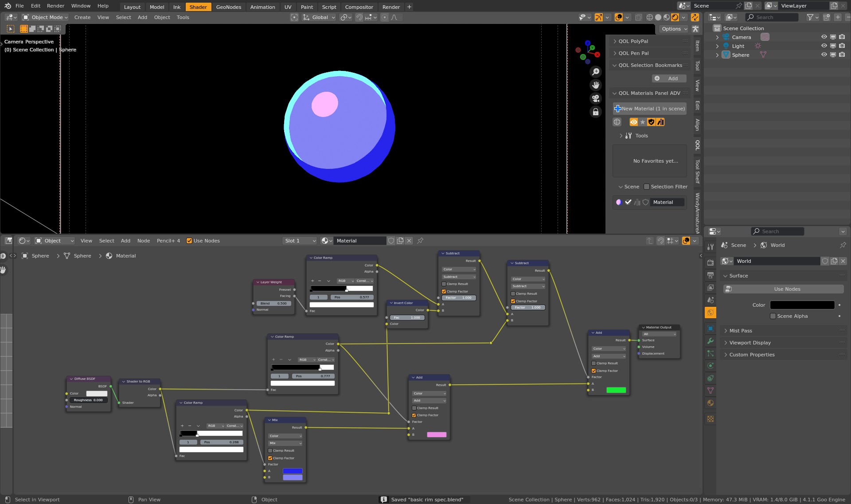Open the Material properties tab icon

pyautogui.click(x=710, y=403)
